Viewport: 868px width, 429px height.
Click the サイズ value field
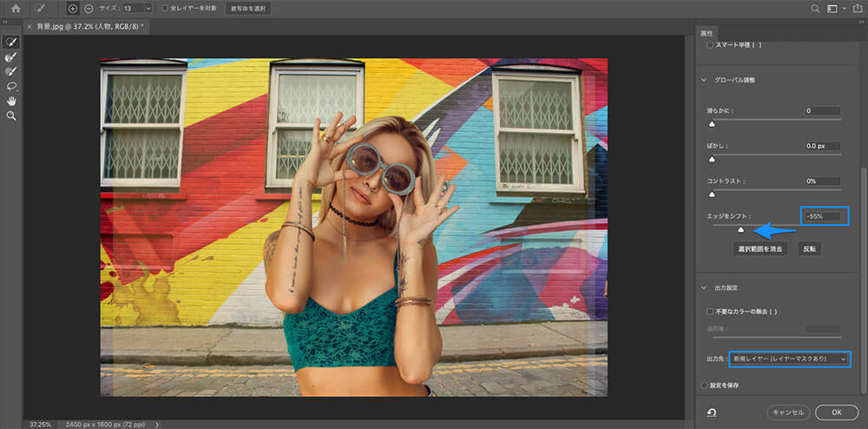(x=132, y=9)
